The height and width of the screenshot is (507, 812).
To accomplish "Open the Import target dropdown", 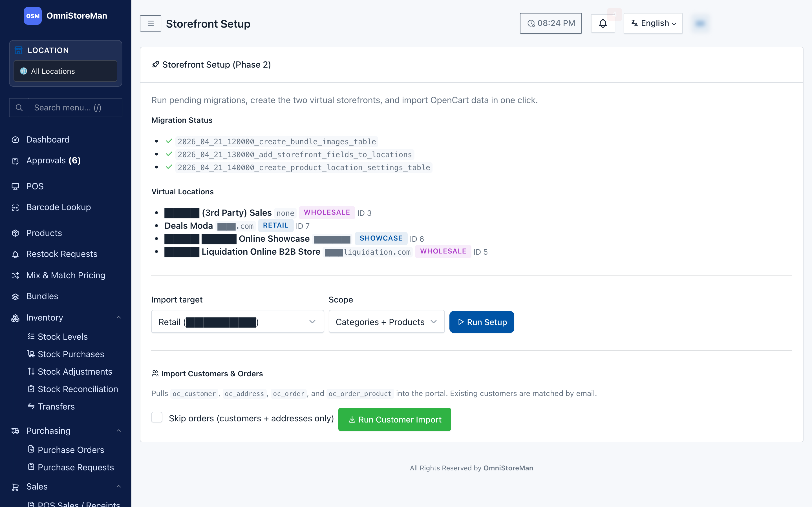I will coord(238,322).
